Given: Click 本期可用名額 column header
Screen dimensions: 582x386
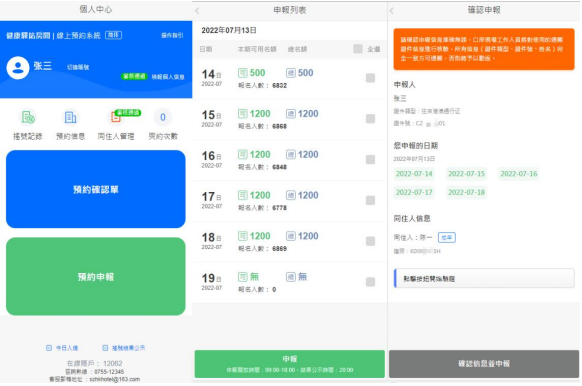Looking at the screenshot, I should coord(257,49).
